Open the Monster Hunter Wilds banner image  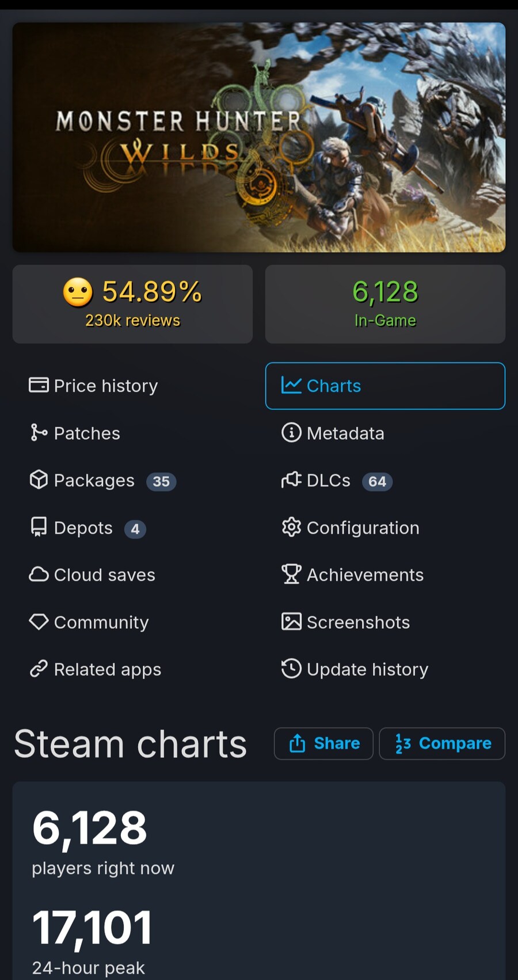(259, 137)
